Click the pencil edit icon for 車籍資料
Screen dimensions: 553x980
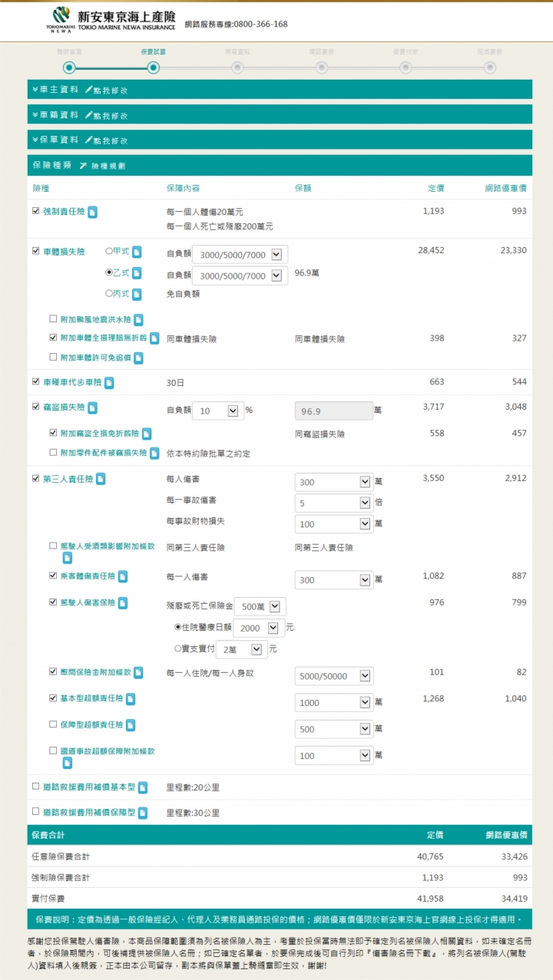[x=88, y=115]
